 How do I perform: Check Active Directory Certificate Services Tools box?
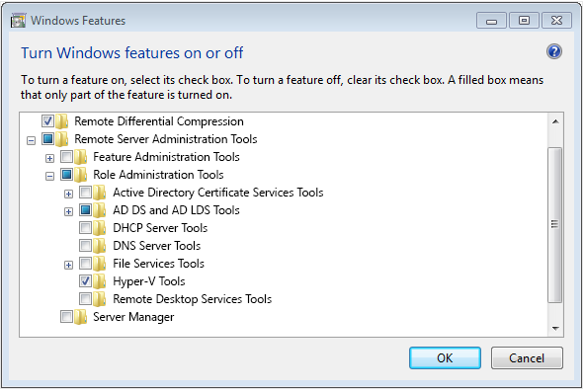[85, 193]
